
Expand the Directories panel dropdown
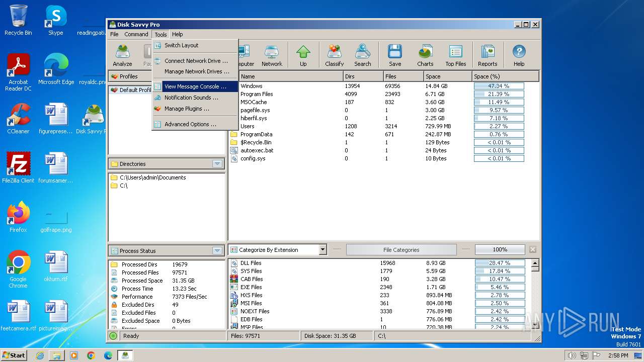[217, 164]
